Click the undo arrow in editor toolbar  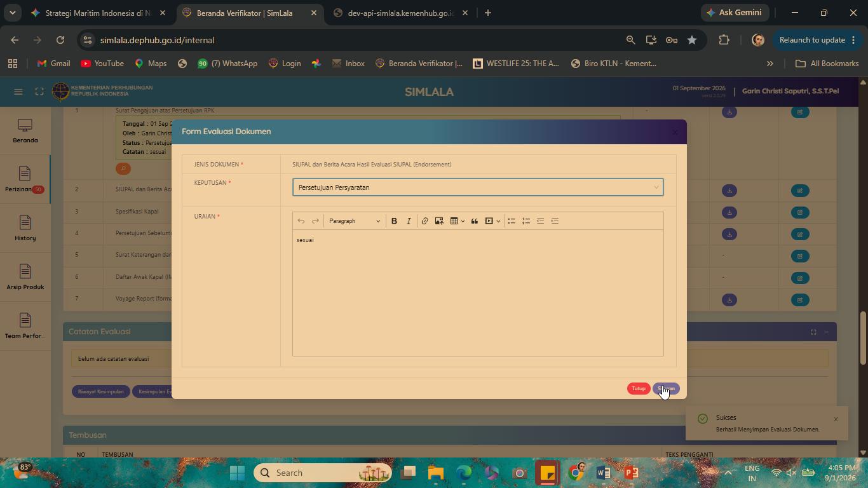[301, 221]
